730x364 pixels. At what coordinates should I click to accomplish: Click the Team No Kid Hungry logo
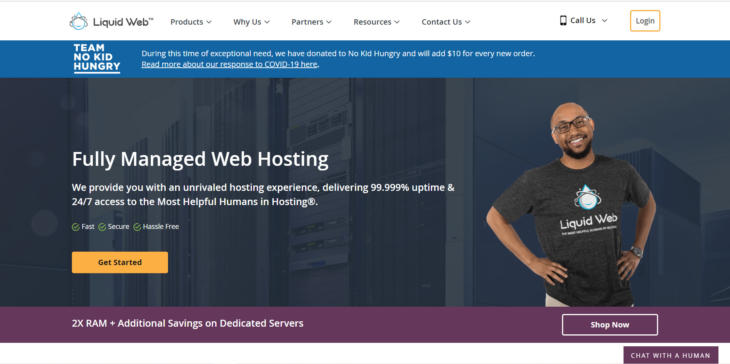tap(97, 58)
